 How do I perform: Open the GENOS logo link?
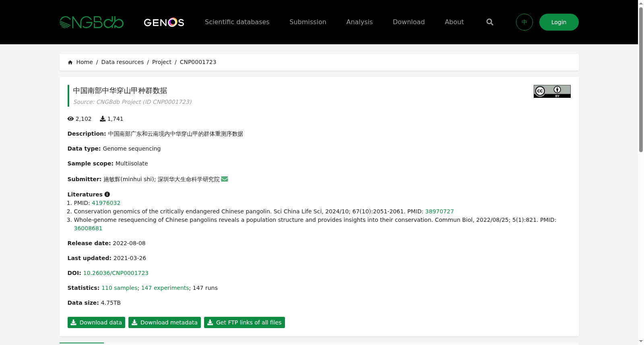(164, 22)
